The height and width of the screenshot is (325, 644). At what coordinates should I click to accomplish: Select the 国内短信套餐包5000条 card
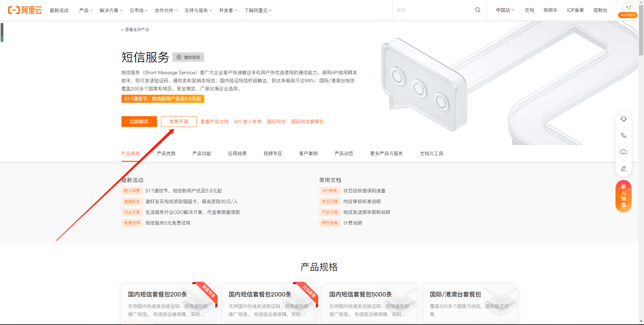point(370,304)
